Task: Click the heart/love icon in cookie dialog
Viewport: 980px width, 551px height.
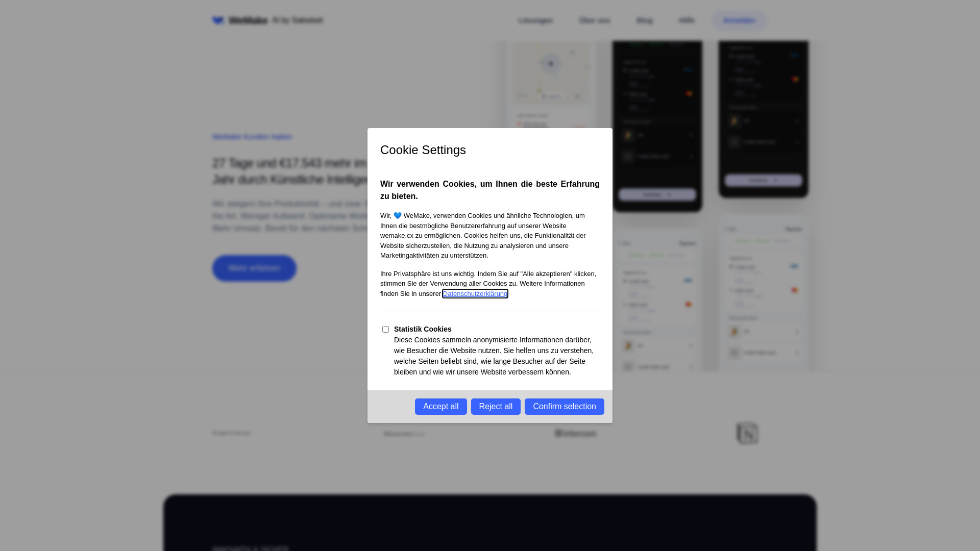Action: click(x=399, y=215)
